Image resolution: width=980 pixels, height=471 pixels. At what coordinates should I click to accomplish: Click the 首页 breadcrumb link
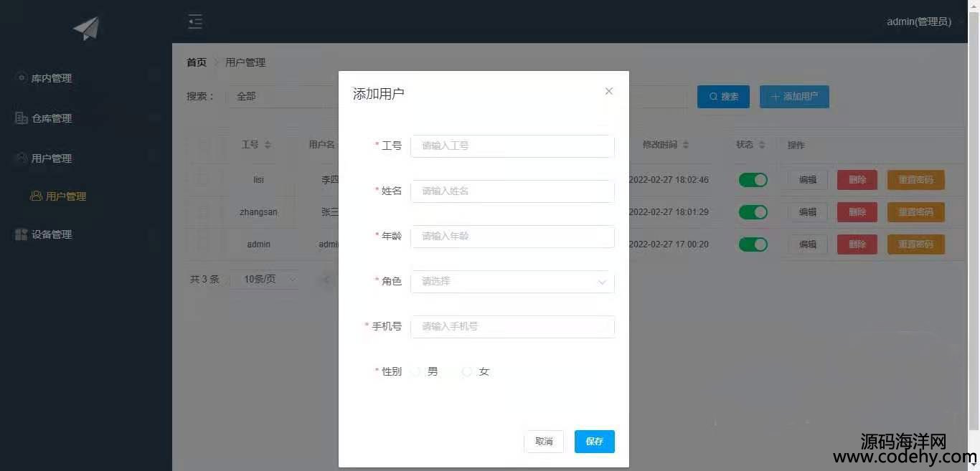point(197,62)
